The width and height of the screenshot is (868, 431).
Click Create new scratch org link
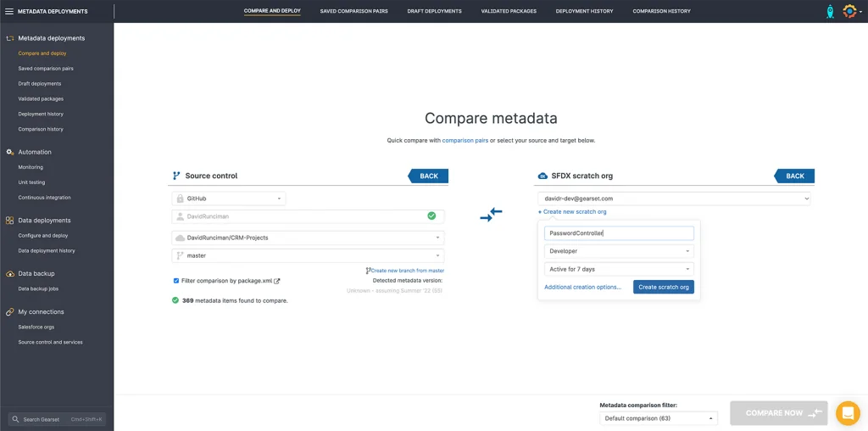[x=572, y=211]
